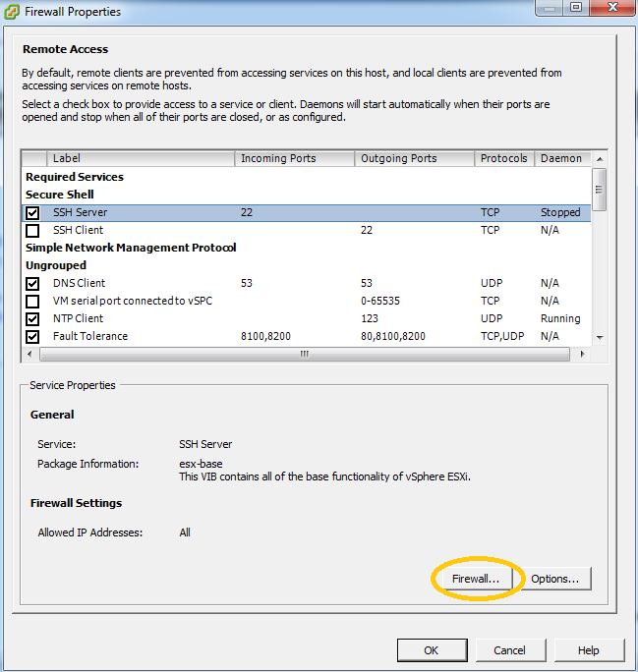This screenshot has width=638, height=672.
Task: Select the SSH Client row label
Action: [x=78, y=230]
